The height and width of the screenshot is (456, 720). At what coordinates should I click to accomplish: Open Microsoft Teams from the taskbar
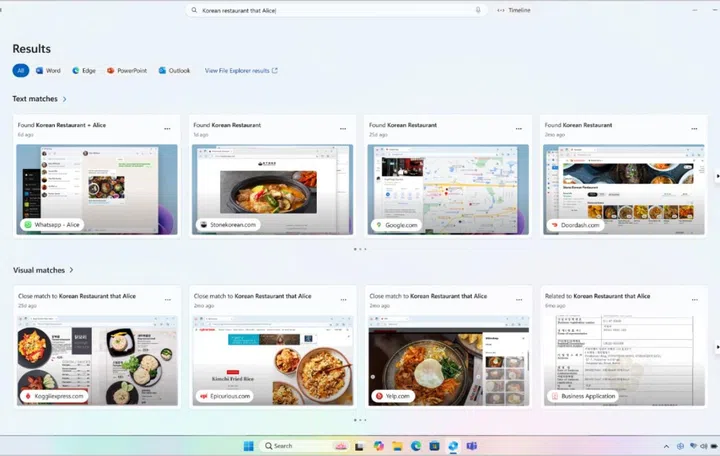point(470,446)
